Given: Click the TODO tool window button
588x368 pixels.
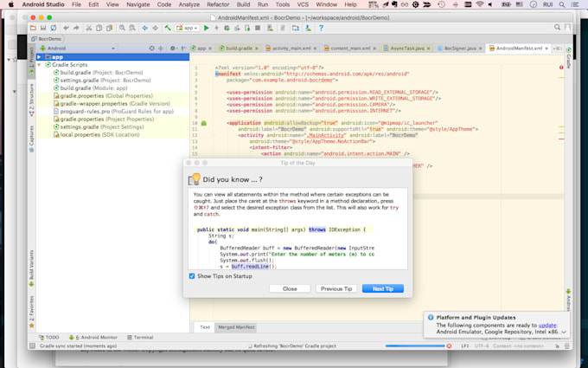Looking at the screenshot, I should [49, 337].
